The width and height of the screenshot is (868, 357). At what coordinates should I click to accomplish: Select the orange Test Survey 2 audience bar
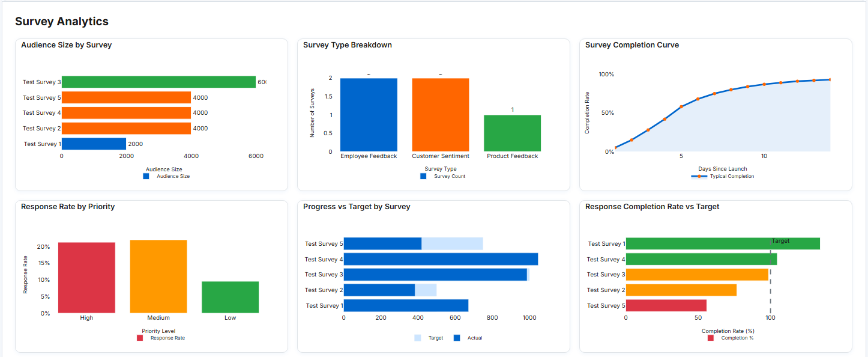coord(126,128)
